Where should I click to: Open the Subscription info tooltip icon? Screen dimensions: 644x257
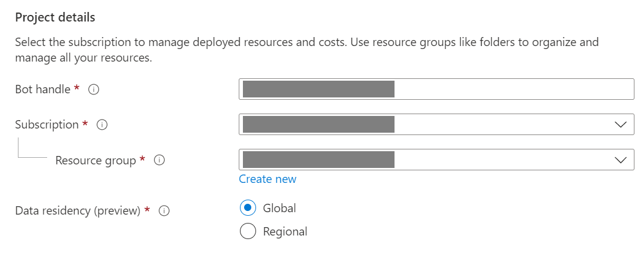pyautogui.click(x=102, y=125)
